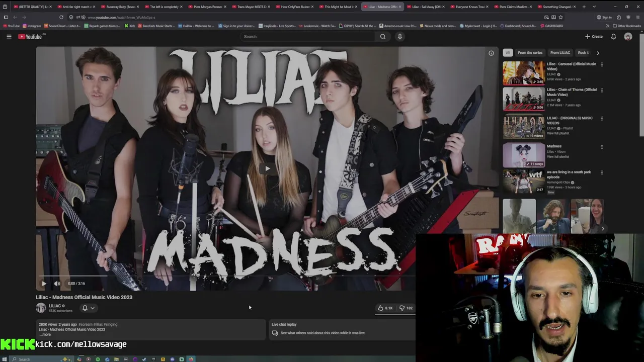The width and height of the screenshot is (644, 362).
Task: Open the tab list dropdown arrow
Action: click(594, 7)
